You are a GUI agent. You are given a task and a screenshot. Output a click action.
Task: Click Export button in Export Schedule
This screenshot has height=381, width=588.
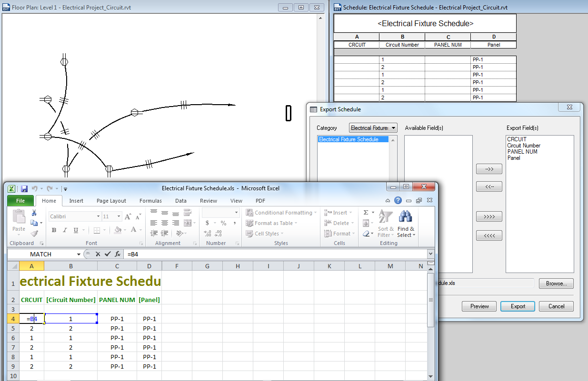[x=518, y=306]
